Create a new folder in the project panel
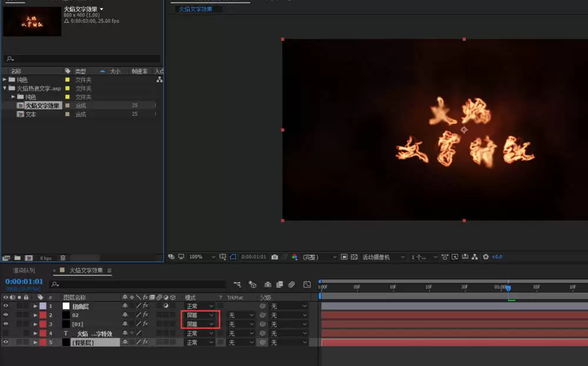 pos(17,258)
